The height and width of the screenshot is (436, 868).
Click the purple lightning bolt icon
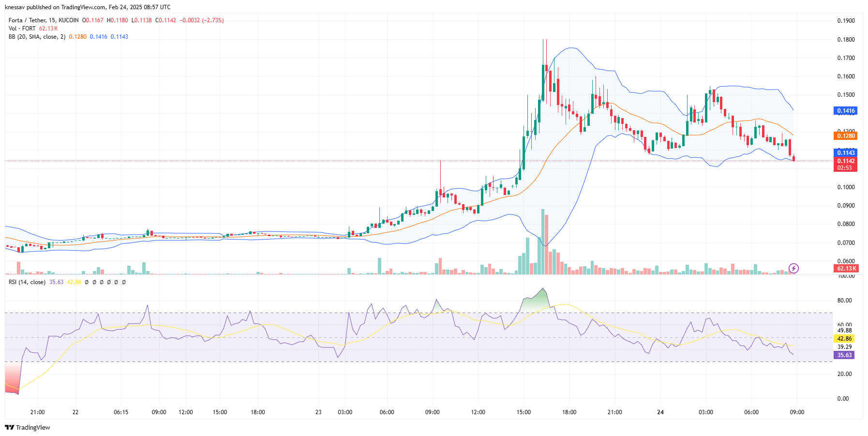point(793,268)
